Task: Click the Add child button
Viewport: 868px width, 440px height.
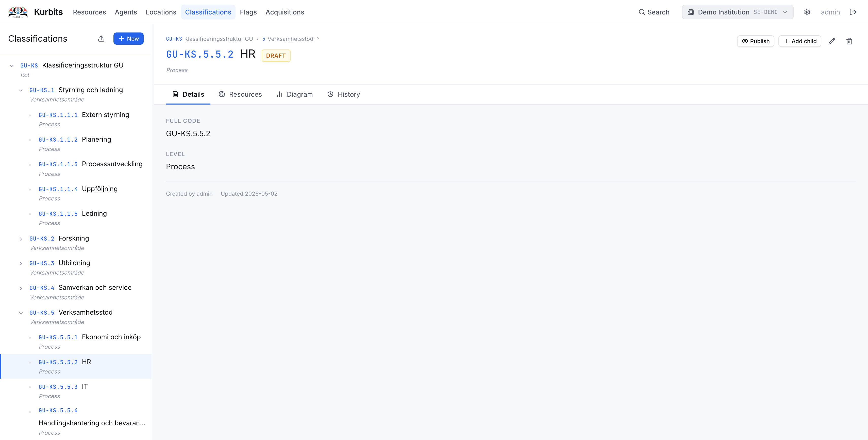Action: [799, 41]
